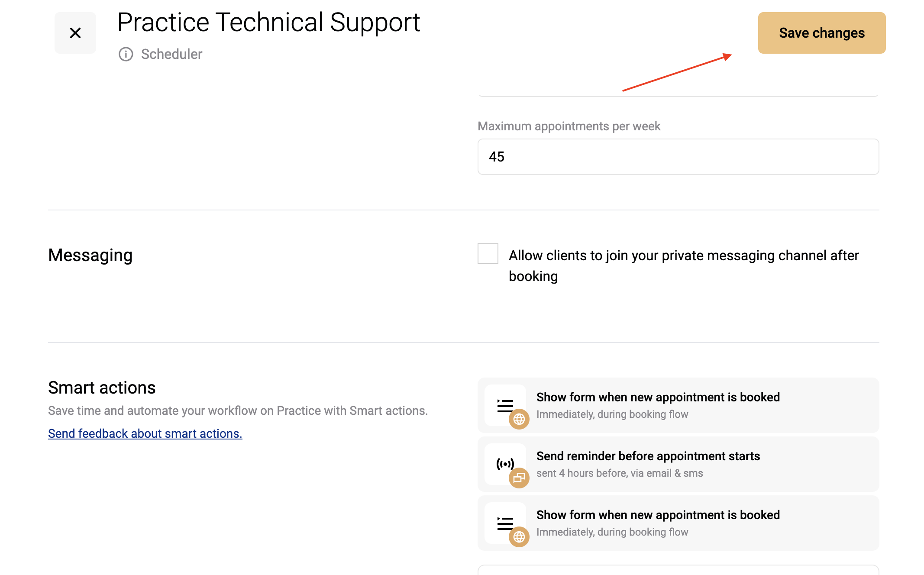The height and width of the screenshot is (575, 924).
Task: Click the Messaging section heading
Action: point(90,255)
